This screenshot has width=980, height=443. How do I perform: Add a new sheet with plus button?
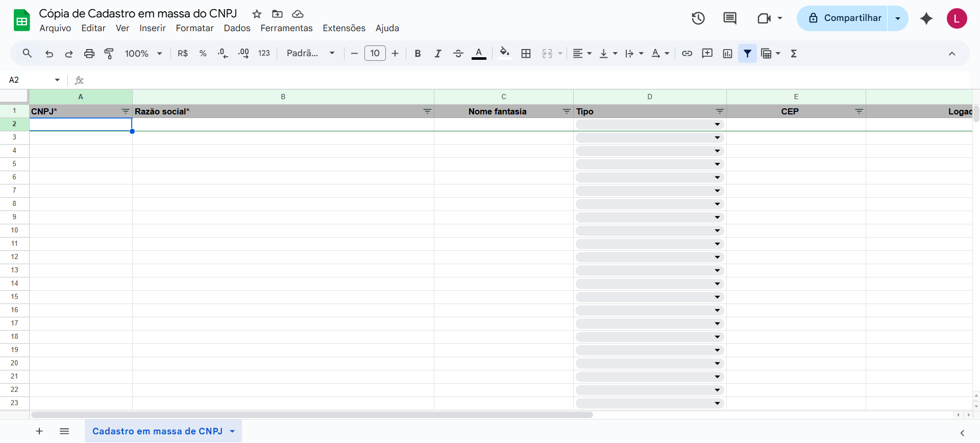(x=39, y=431)
